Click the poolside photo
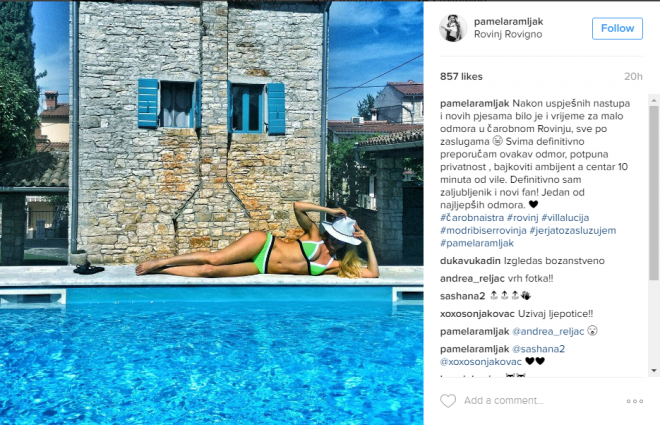The image size is (660, 425). coord(212,212)
